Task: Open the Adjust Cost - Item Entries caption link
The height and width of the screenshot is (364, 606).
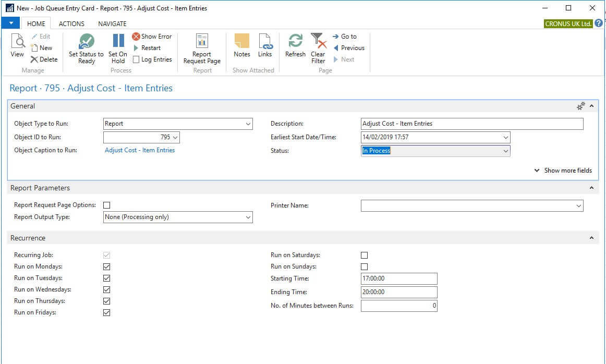Action: [x=140, y=150]
